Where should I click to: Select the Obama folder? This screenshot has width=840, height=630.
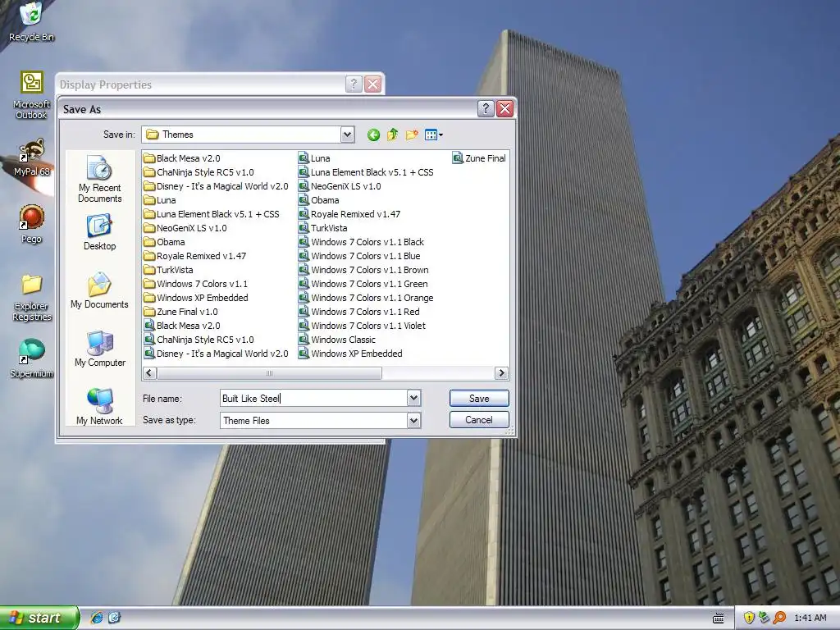[x=164, y=242]
